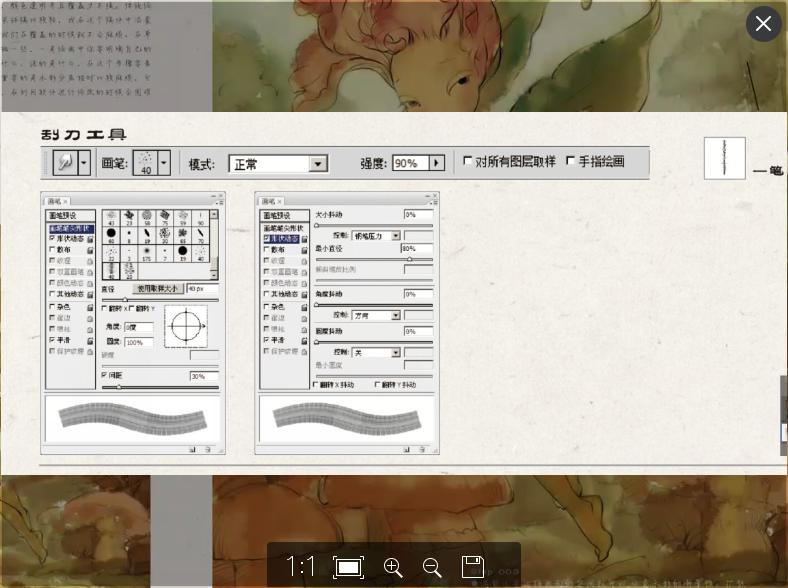Click the 强度 field showing 90%
Image resolution: width=788 pixels, height=588 pixels.
click(410, 163)
